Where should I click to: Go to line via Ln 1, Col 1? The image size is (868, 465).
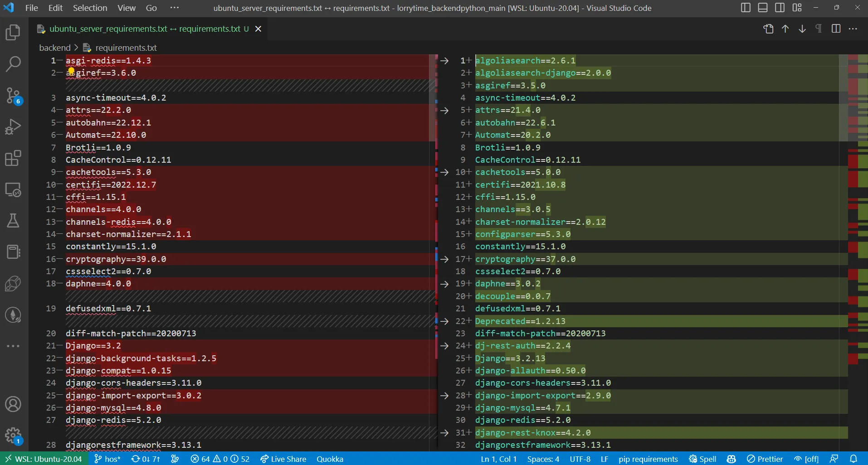(499, 459)
